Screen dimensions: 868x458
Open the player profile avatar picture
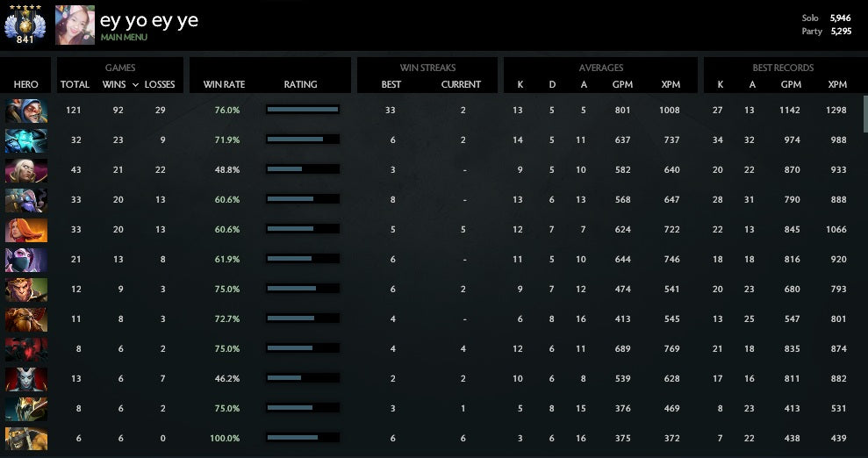tap(75, 25)
